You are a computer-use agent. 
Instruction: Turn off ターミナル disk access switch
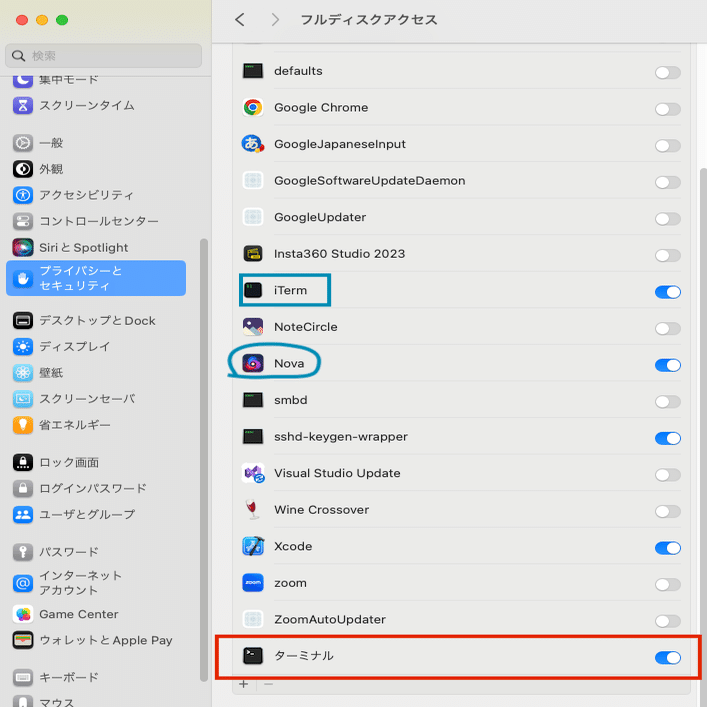(x=668, y=658)
